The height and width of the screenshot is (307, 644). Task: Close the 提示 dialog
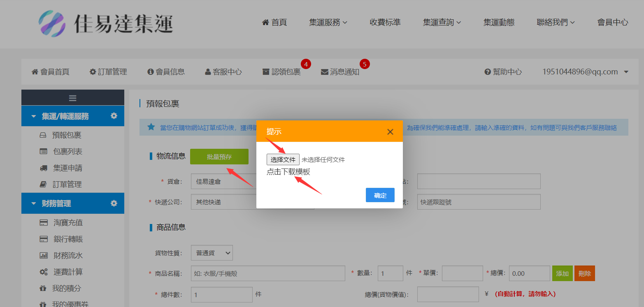point(390,132)
